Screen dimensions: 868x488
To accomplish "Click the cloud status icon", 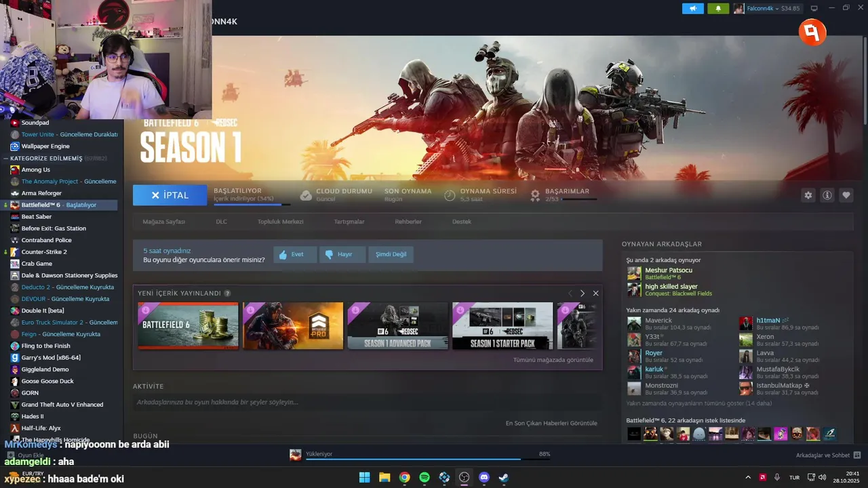I will click(306, 195).
